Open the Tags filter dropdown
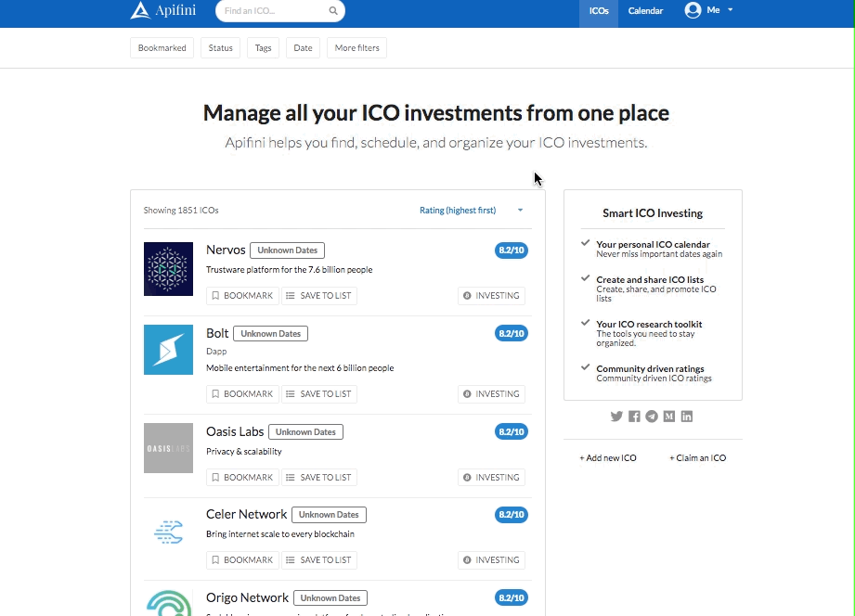Image resolution: width=855 pixels, height=616 pixels. (263, 47)
